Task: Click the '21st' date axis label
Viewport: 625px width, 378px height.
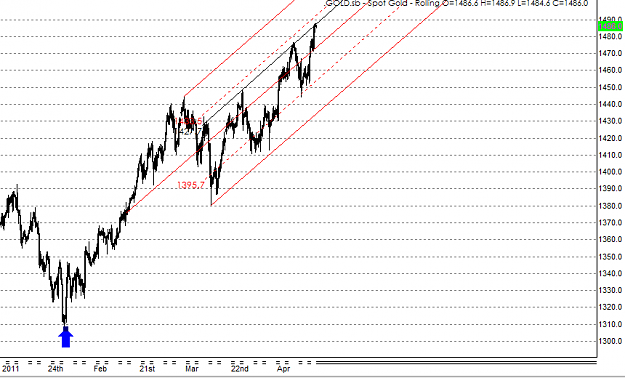Action: click(147, 369)
